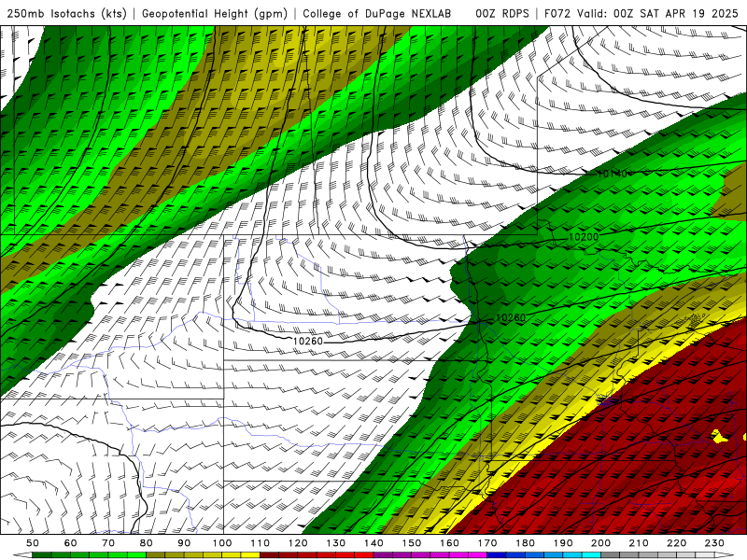The image size is (747, 560).
Task: Click the 200 value on the color scale
Action: coord(600,543)
